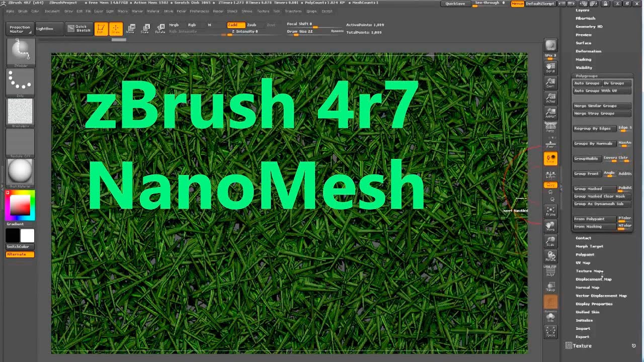Activate Edit mode button

pyautogui.click(x=101, y=29)
